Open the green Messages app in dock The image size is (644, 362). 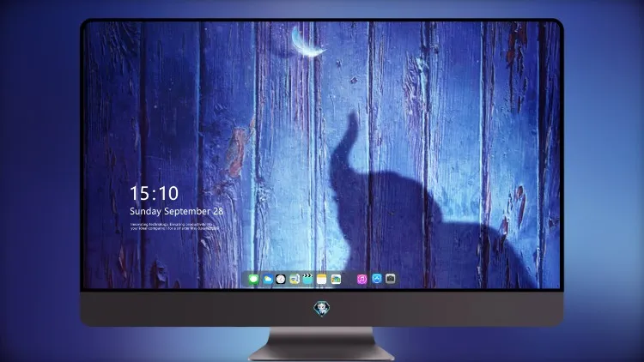click(x=253, y=280)
